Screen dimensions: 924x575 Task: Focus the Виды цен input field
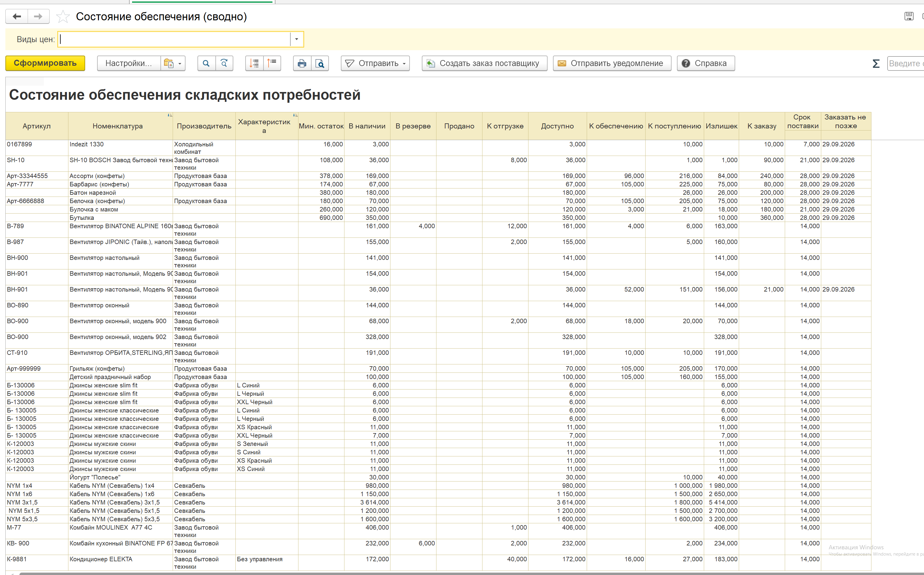174,39
